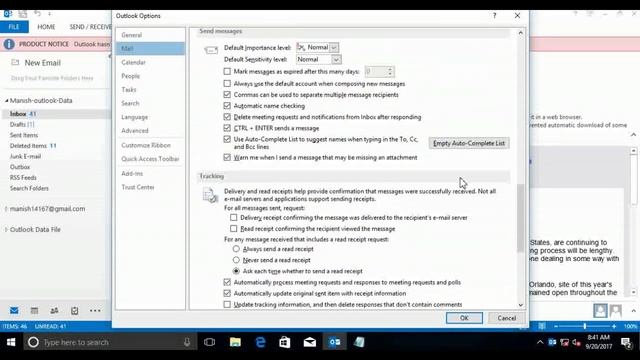Open the Junk E-mail folder
640x360 pixels.
click(x=25, y=156)
